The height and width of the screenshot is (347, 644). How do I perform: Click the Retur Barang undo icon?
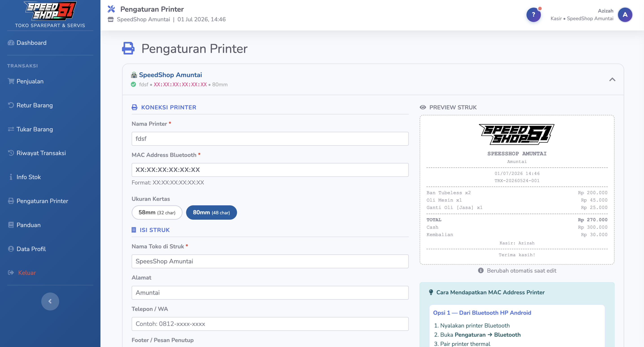coord(11,105)
